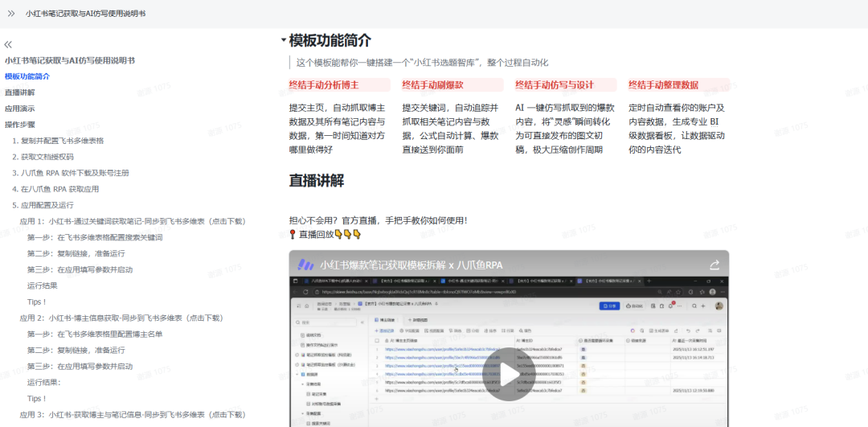Click the 直播回放 line with pointing emojis
Viewport: 868px width, 427px height.
[x=325, y=234]
